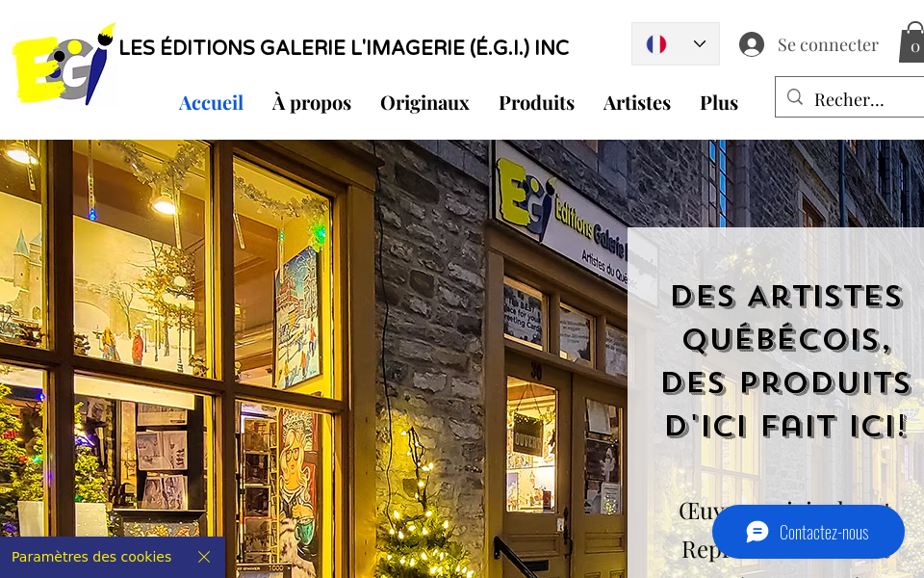Click the EGI logo in header

pos(64,64)
